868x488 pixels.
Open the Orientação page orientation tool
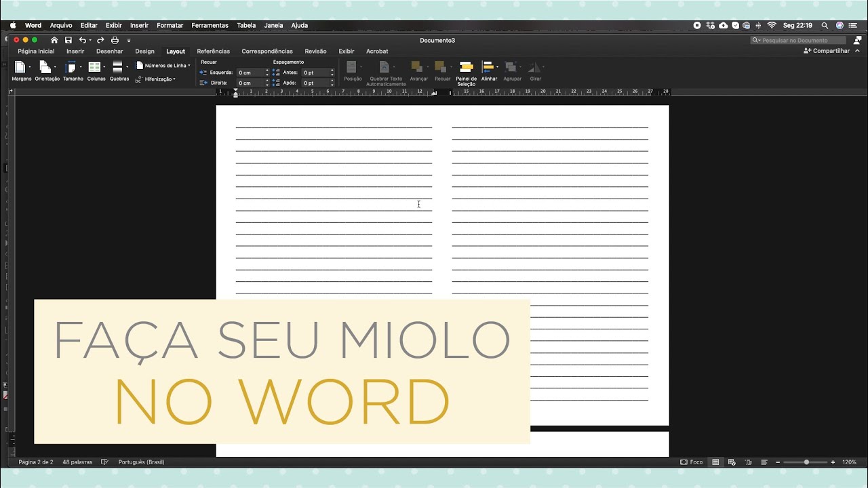pyautogui.click(x=47, y=70)
